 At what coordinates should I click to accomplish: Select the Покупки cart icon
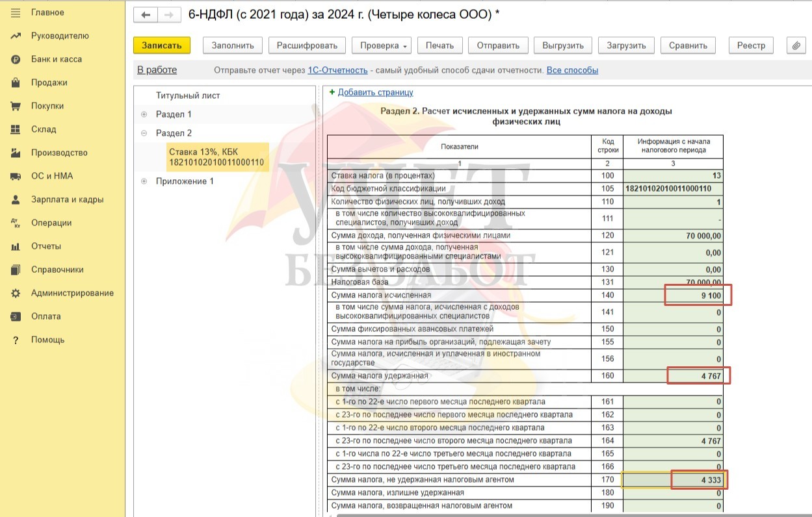coord(16,106)
